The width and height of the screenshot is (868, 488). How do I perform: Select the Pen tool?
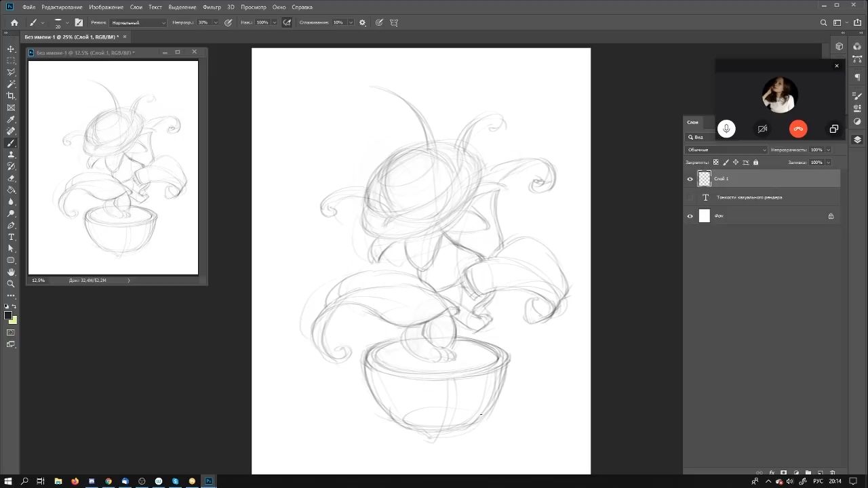[x=11, y=225]
